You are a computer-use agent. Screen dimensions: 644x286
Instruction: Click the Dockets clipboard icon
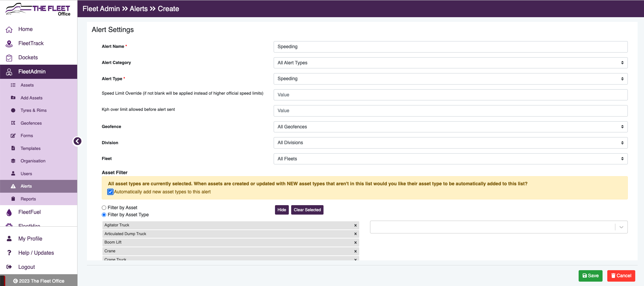pyautogui.click(x=9, y=58)
